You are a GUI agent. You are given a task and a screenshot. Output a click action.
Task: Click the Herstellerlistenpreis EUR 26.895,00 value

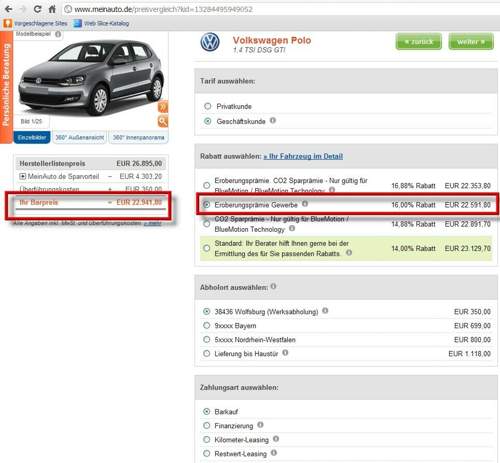[x=139, y=164]
